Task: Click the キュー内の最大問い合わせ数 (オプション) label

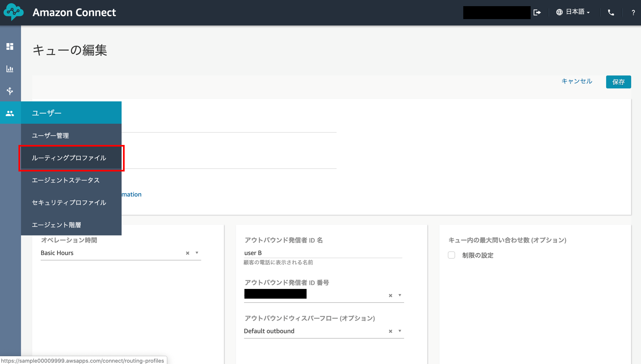Action: (507, 240)
